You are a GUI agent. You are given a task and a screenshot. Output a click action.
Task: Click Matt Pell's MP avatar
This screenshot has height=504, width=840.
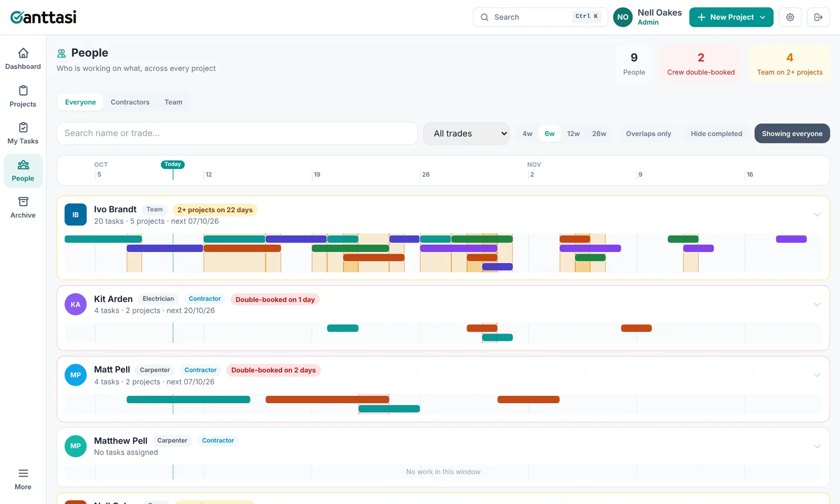pyautogui.click(x=76, y=375)
